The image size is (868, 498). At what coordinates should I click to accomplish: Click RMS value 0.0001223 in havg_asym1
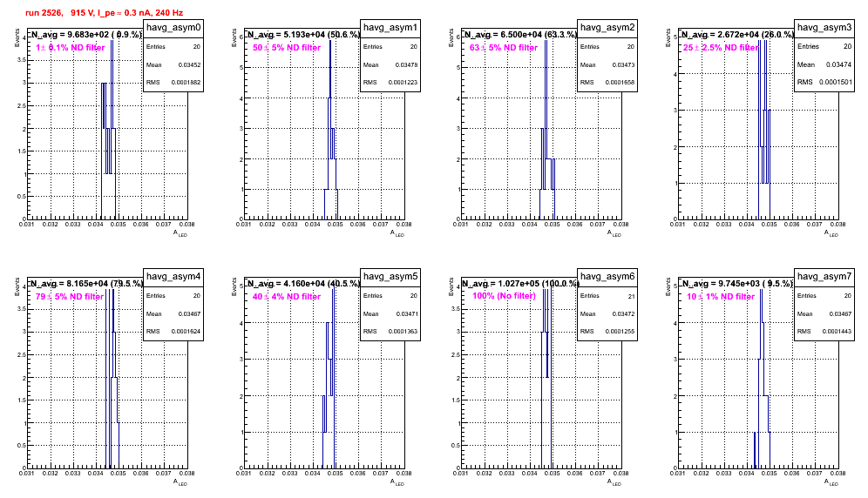click(403, 83)
